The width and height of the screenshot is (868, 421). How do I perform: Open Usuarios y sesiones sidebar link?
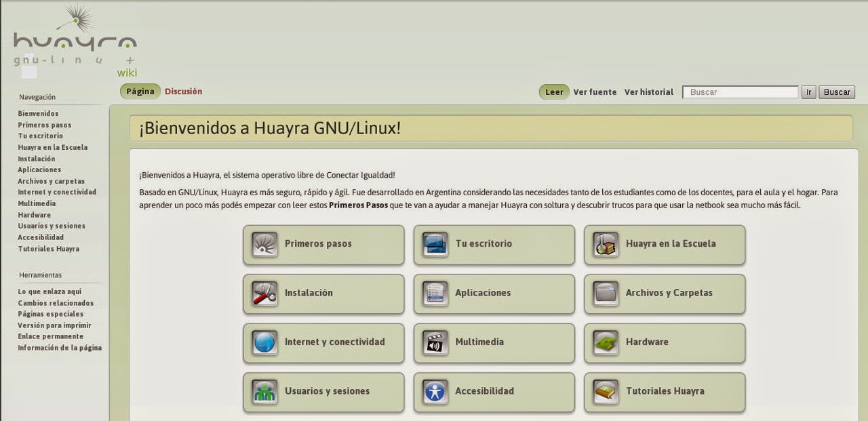click(x=52, y=226)
